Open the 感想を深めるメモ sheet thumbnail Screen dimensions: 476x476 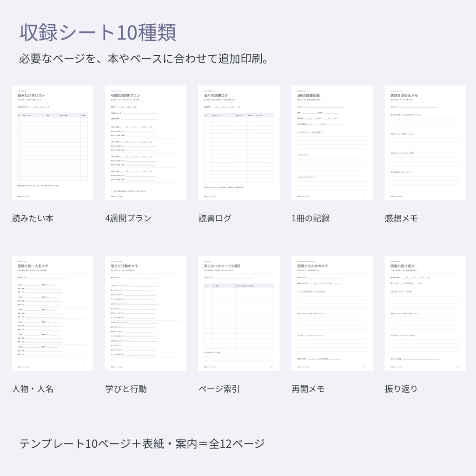425,143
